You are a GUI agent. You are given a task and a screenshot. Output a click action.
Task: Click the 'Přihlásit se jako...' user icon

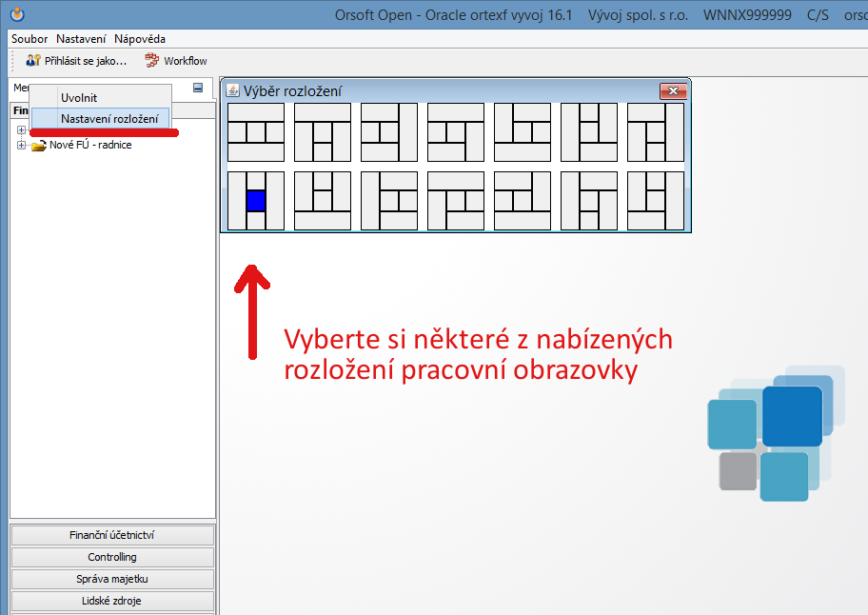tap(33, 61)
